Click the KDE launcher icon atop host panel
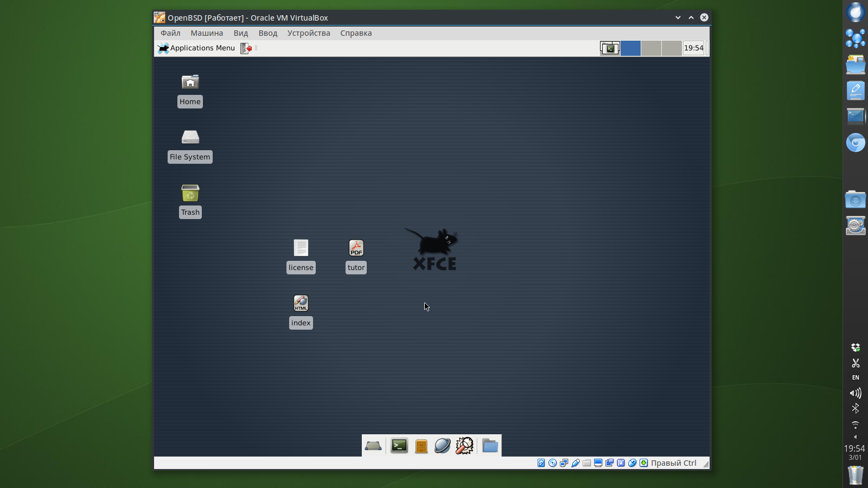Screen dimensions: 868x488 (x=856, y=12)
